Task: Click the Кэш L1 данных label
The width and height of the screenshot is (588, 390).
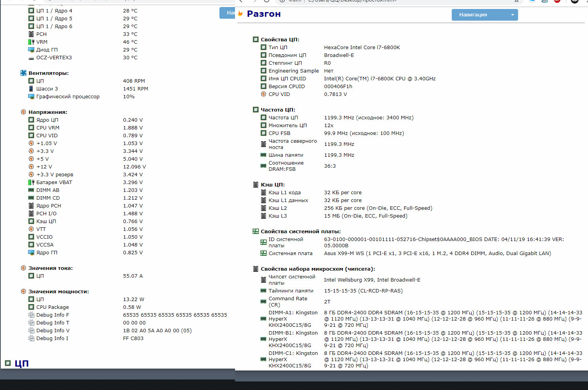Action: (x=288, y=200)
